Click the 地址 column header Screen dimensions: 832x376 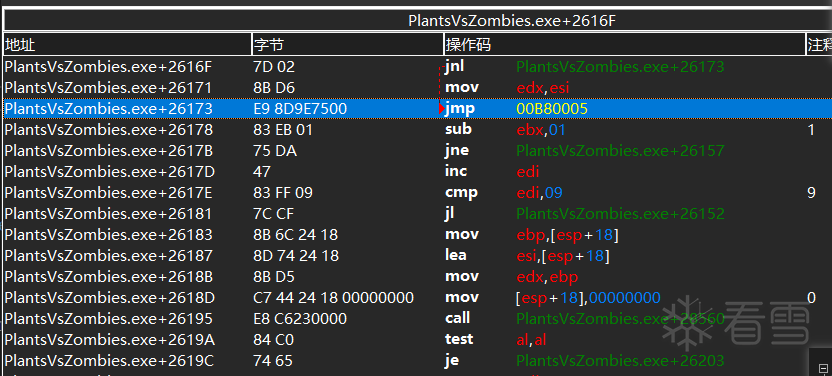coord(127,45)
